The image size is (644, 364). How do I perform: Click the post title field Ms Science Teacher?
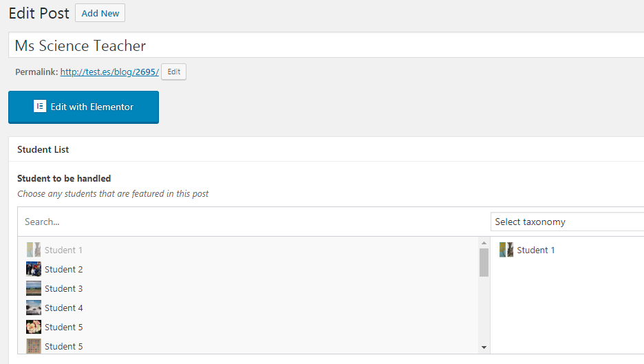pos(323,46)
